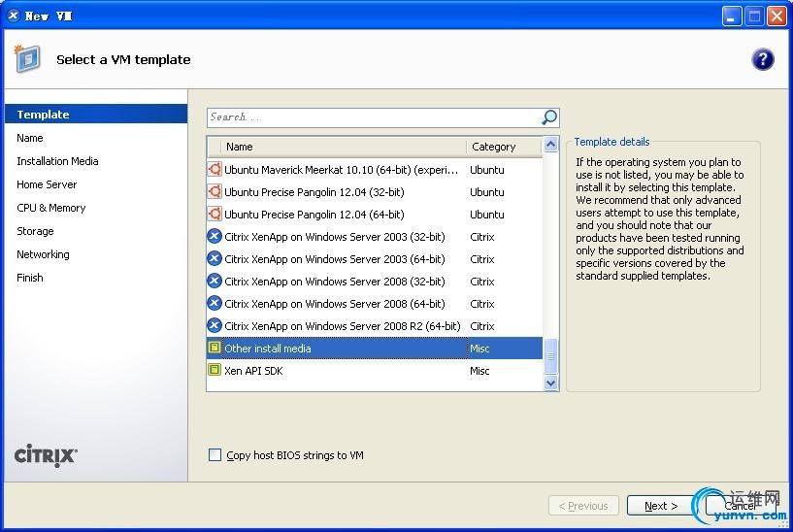Click Misc category of Other install media row
This screenshot has width=793, height=532.
(x=479, y=348)
